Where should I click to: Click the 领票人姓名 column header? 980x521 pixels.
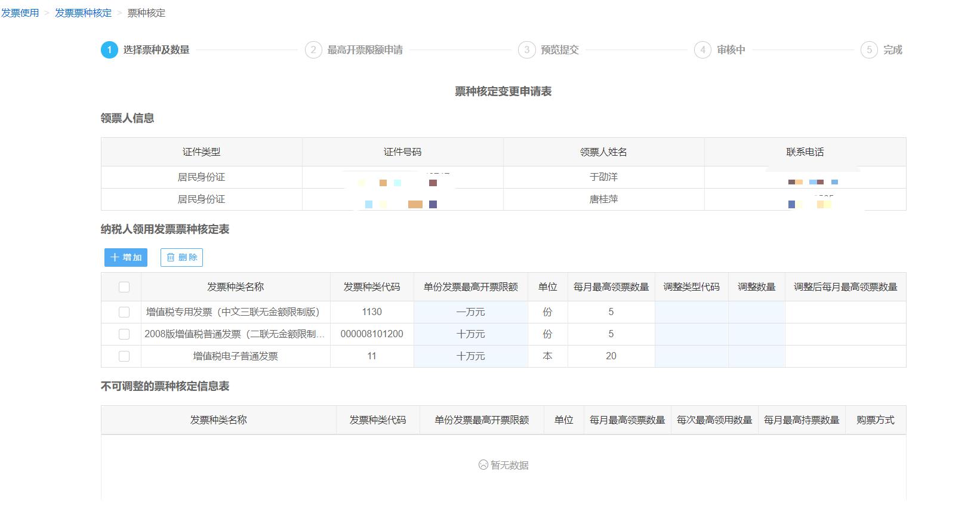pyautogui.click(x=603, y=152)
